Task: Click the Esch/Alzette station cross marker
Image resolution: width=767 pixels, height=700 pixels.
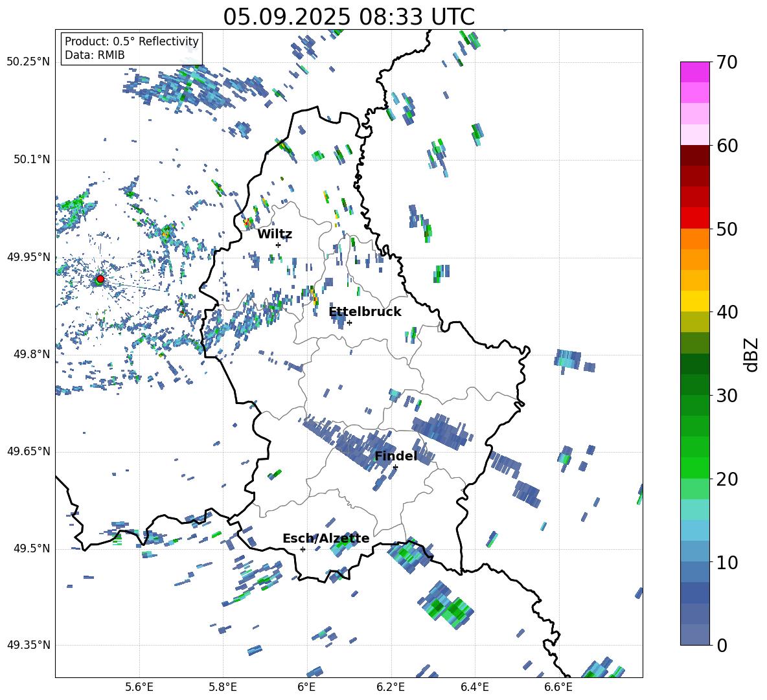Action: [303, 549]
